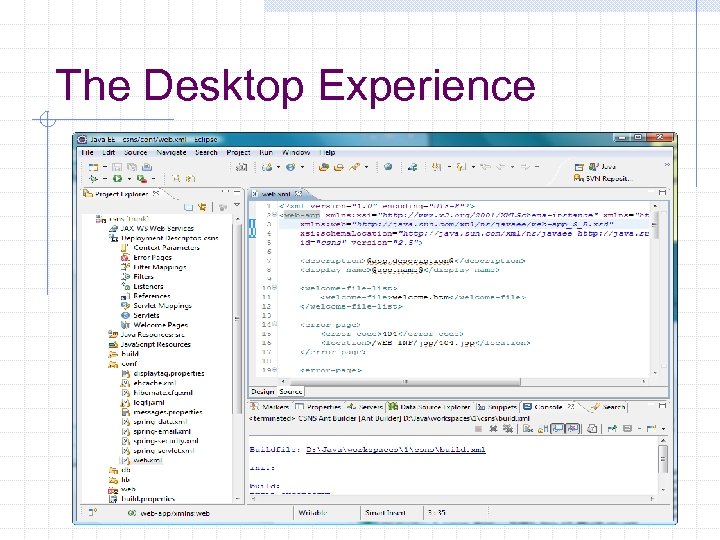
Task: Select References tree item
Action: pyautogui.click(x=146, y=296)
